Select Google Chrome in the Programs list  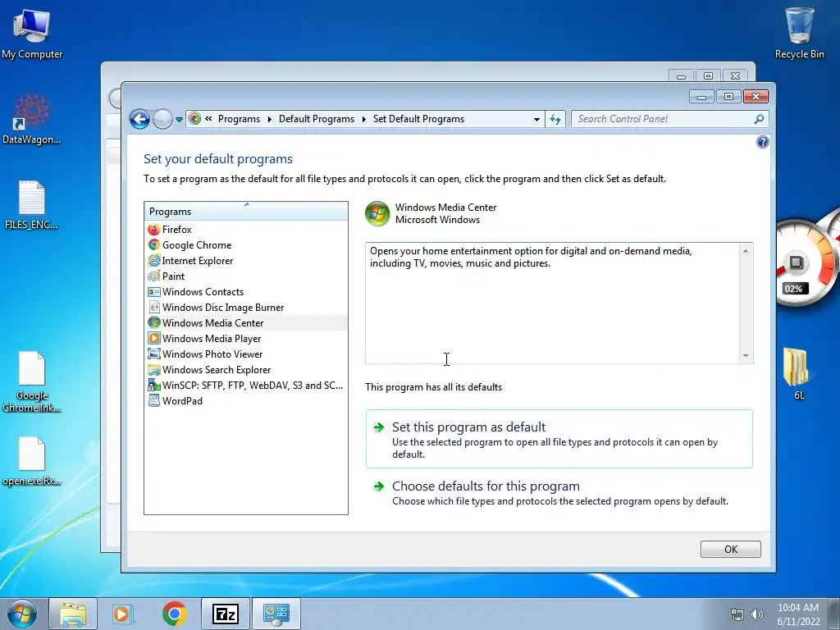pos(246,244)
